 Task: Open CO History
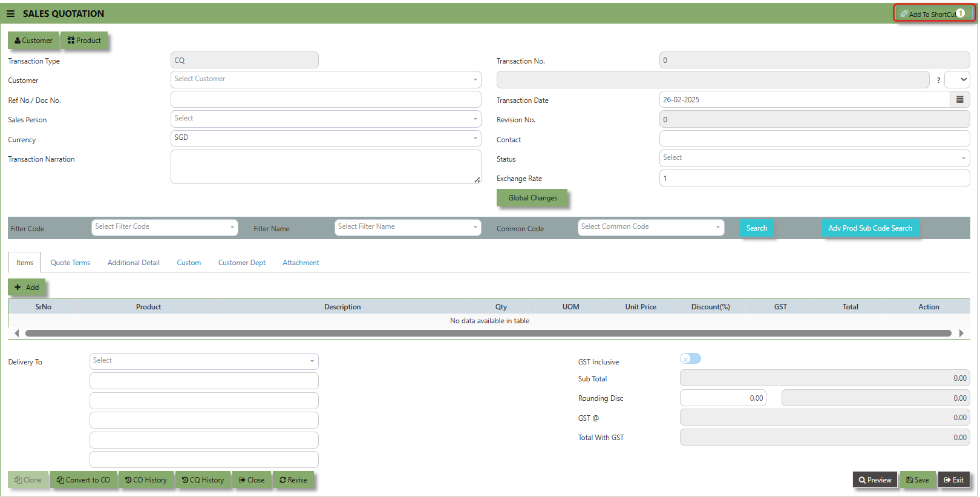pyautogui.click(x=146, y=480)
